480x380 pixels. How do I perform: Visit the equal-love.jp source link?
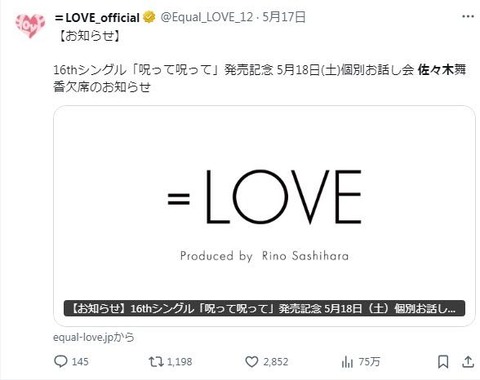coord(94,337)
